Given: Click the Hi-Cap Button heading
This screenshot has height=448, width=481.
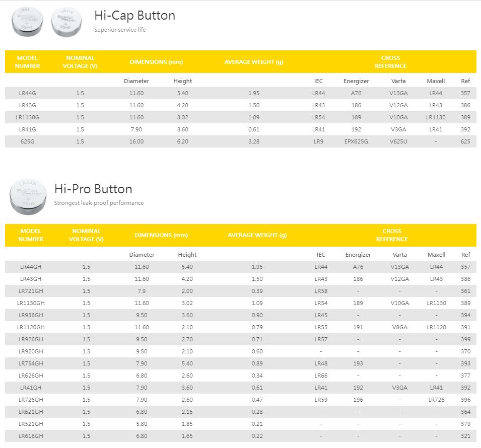Looking at the screenshot, I should 134,16.
